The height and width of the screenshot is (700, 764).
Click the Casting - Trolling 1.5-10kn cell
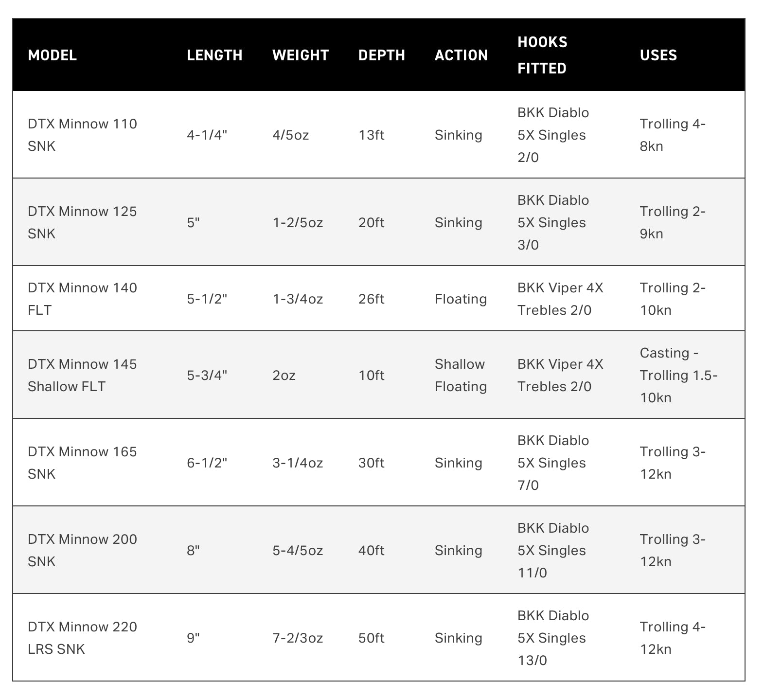tap(678, 375)
